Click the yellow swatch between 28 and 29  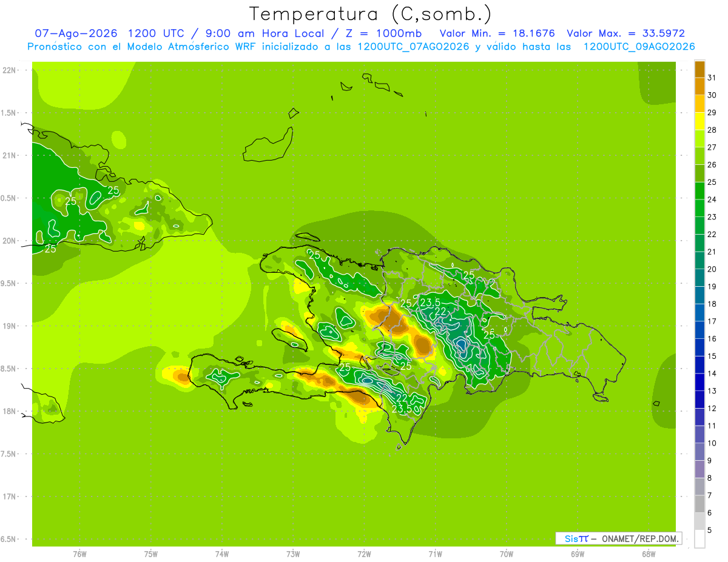pyautogui.click(x=699, y=121)
